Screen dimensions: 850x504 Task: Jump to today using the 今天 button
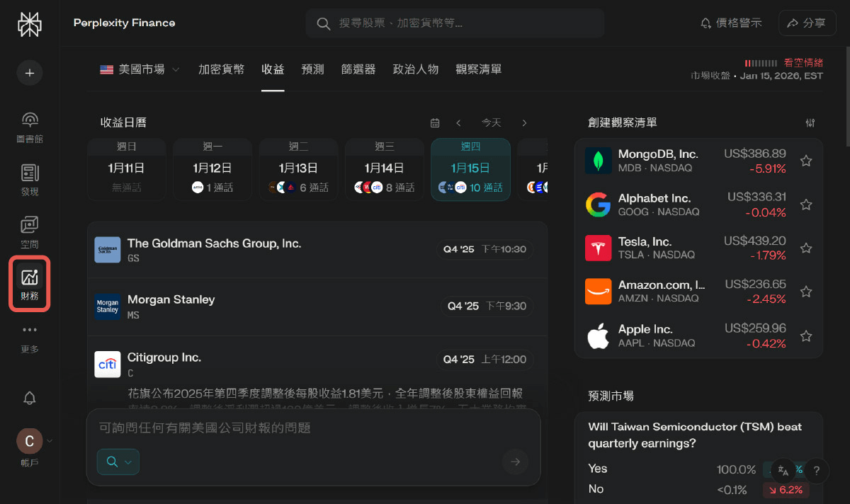coord(492,122)
